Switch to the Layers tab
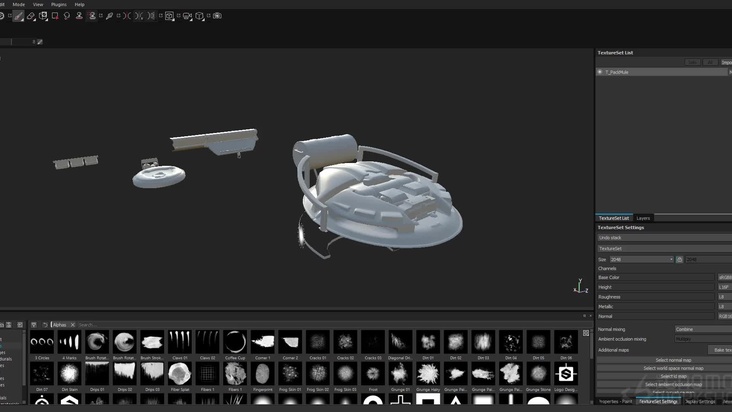The height and width of the screenshot is (412, 732). 643,218
